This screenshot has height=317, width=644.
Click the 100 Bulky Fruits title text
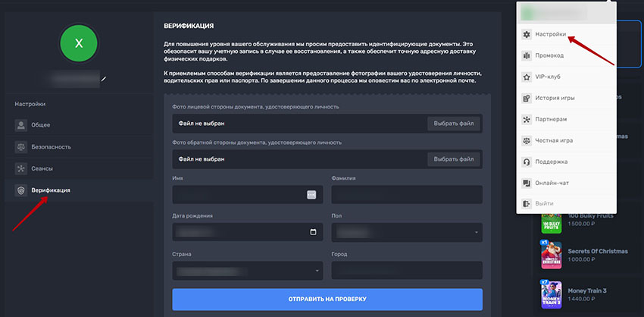point(591,216)
